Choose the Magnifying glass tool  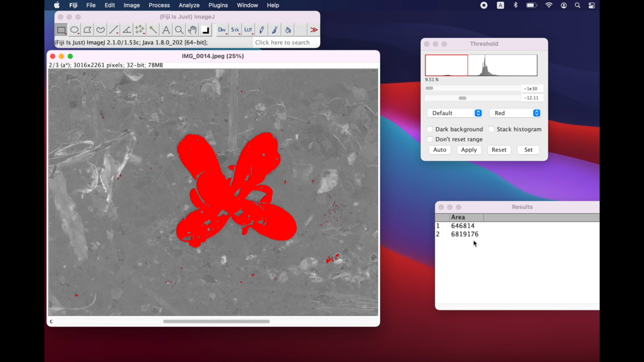coord(179,30)
